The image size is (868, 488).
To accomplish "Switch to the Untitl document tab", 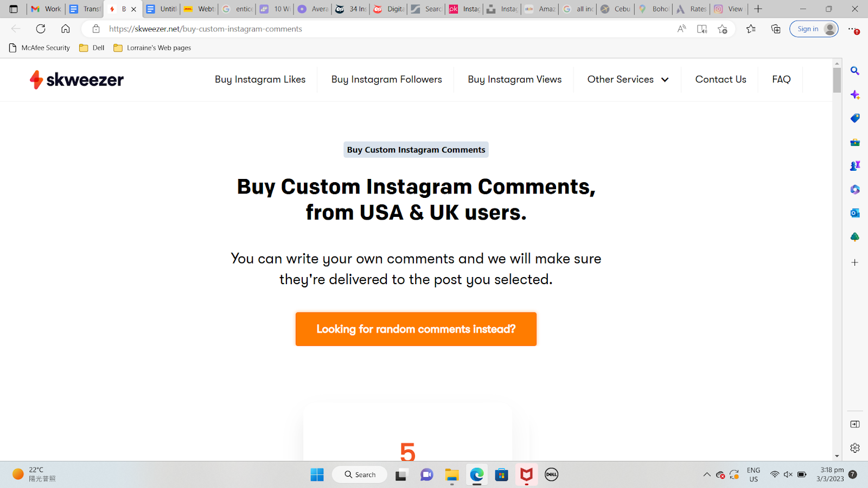I will pos(161,9).
